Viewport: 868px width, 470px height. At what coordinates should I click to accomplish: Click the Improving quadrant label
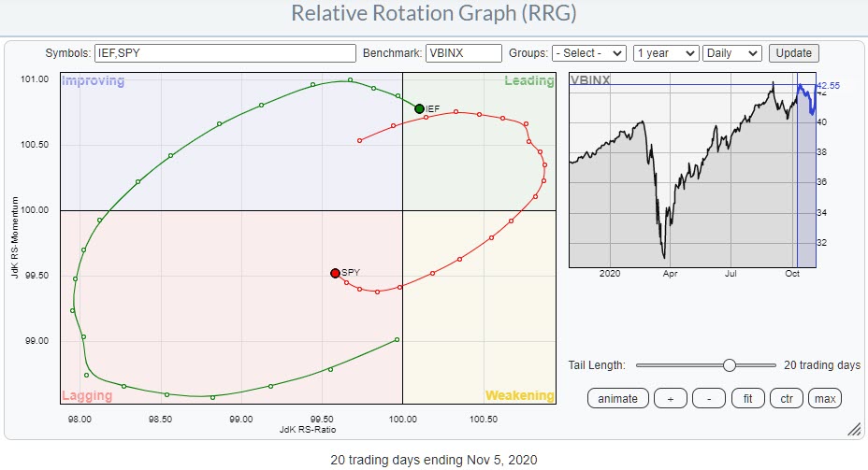pos(93,81)
